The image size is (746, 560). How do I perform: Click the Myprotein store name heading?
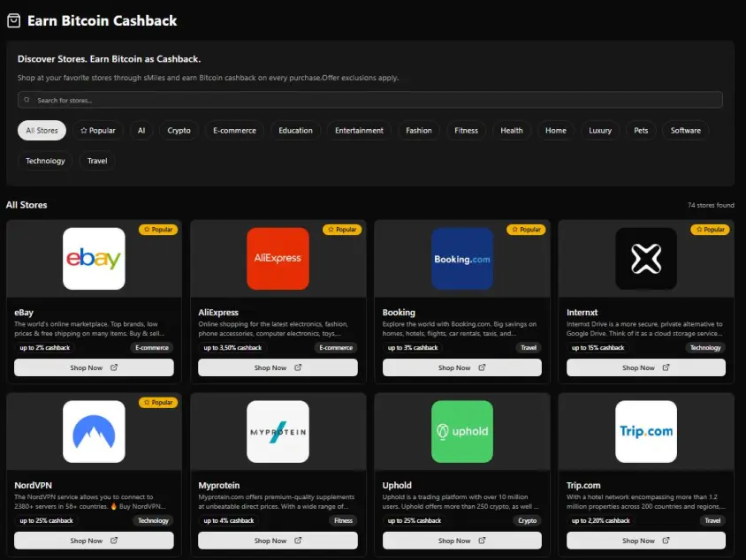coord(219,486)
